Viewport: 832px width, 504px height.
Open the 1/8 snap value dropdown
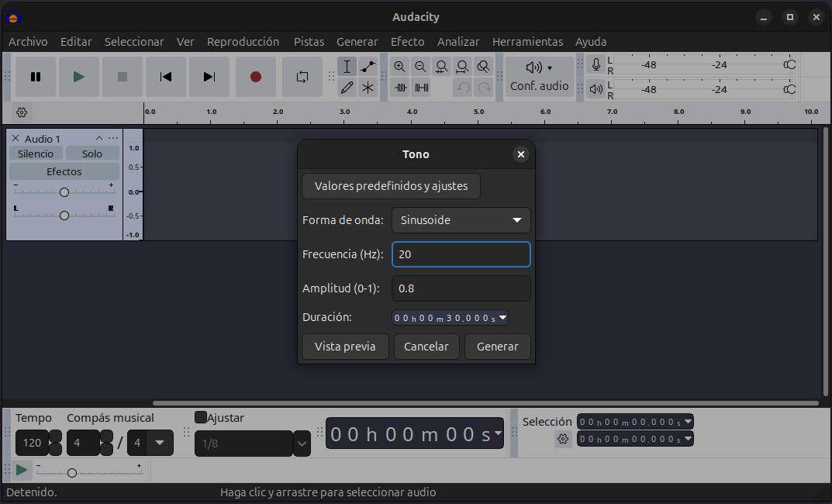(302, 444)
